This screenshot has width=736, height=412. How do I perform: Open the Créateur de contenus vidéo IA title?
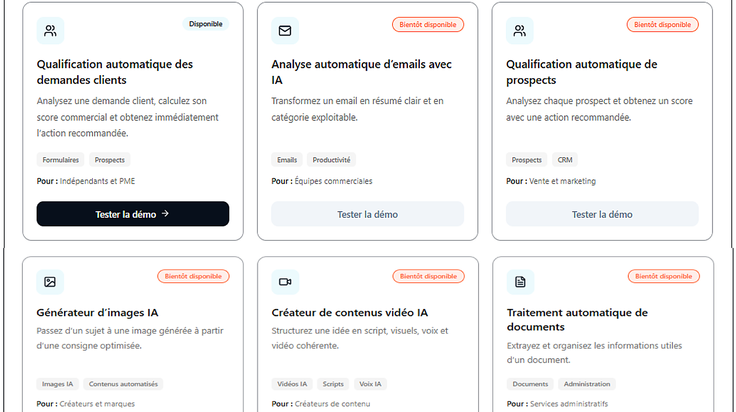(350, 313)
